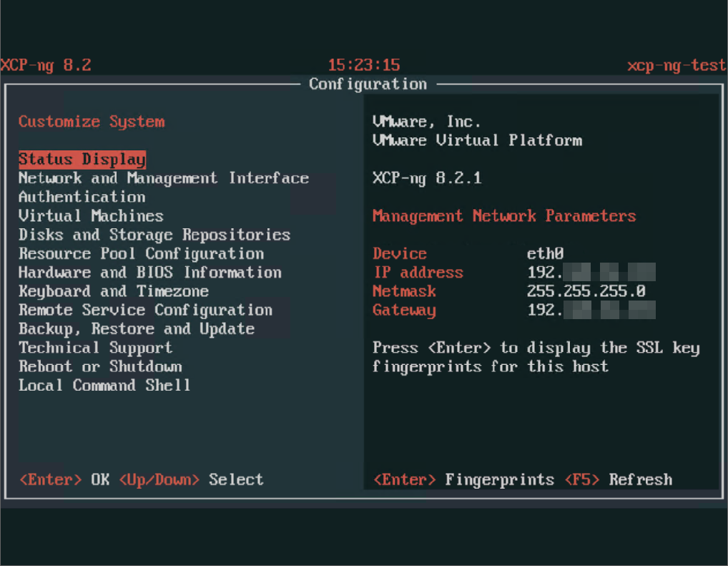Screen dimensions: 728x566
Task: Open Backup, Restore and Update
Action: coord(137,329)
